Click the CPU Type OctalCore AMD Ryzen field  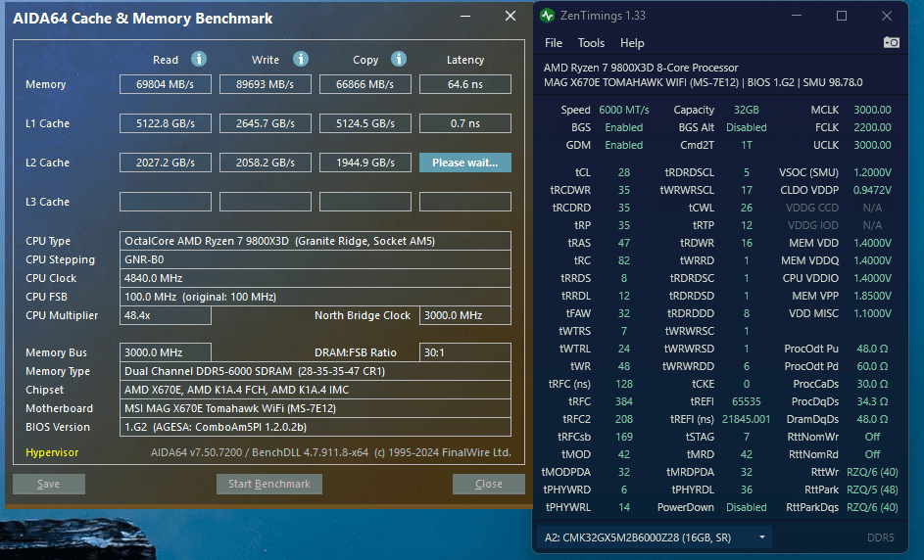coord(316,241)
